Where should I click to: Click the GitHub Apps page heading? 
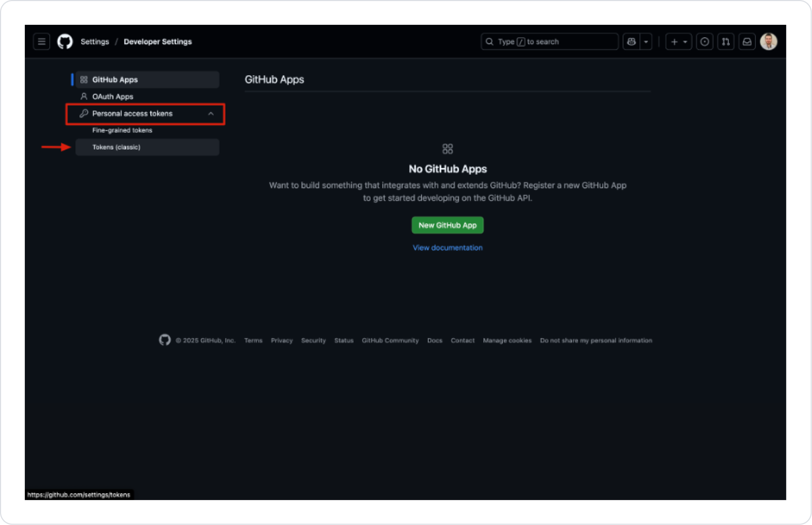[274, 79]
